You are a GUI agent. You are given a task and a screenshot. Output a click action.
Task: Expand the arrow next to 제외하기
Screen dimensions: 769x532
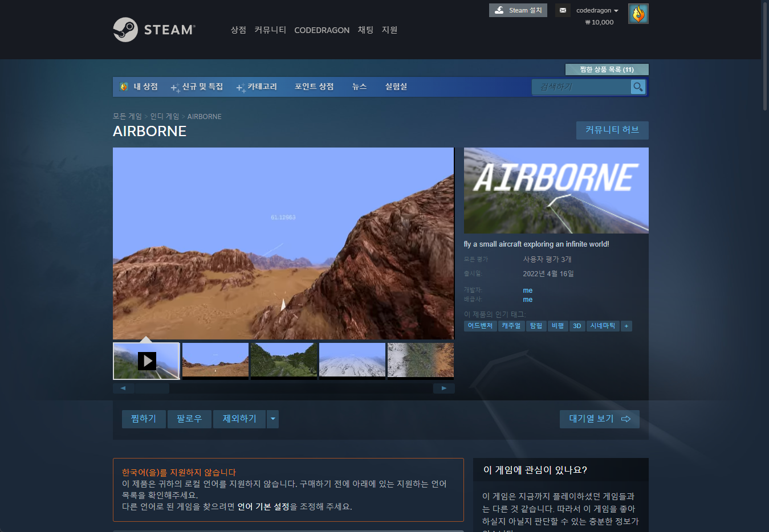coord(273,419)
